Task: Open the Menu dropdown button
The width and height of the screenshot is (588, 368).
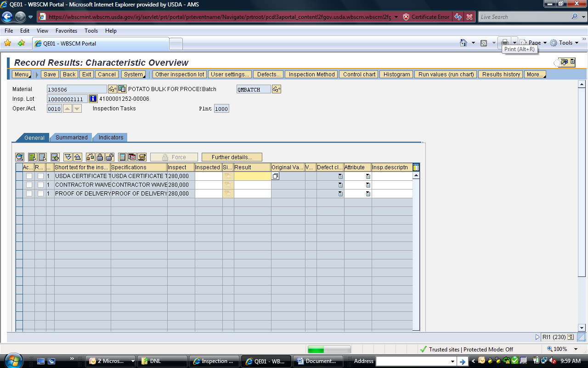Action: [22, 75]
